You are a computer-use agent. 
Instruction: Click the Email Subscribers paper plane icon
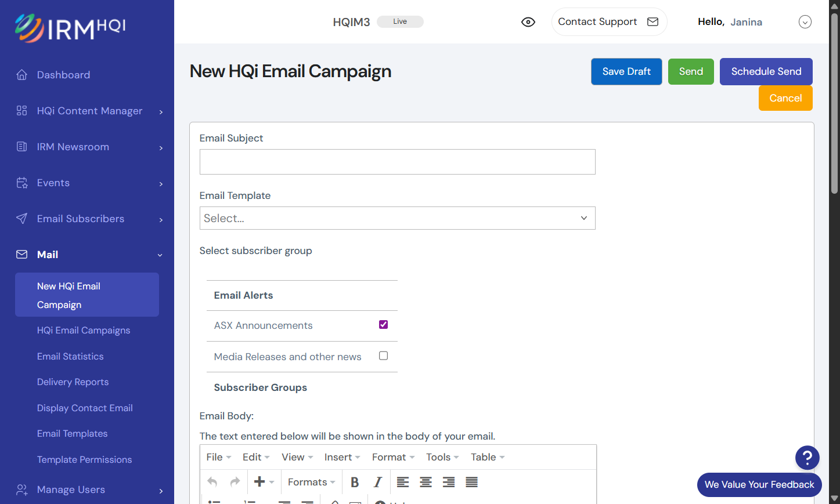point(22,219)
